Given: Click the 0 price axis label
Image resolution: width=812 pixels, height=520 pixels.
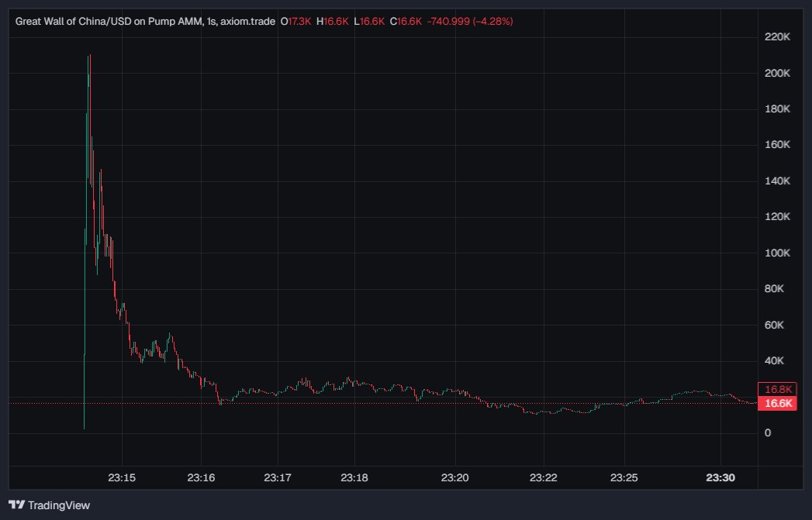Looking at the screenshot, I should point(768,432).
